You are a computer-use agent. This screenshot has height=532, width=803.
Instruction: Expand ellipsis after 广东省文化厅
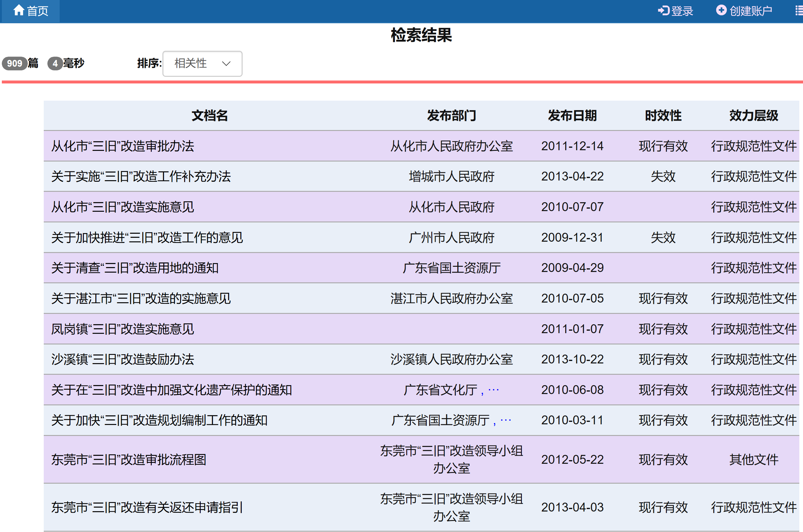coord(493,390)
